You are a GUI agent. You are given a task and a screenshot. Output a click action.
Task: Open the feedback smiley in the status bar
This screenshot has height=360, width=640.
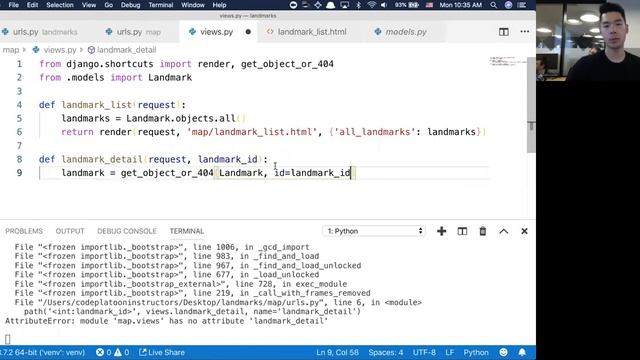click(504, 352)
